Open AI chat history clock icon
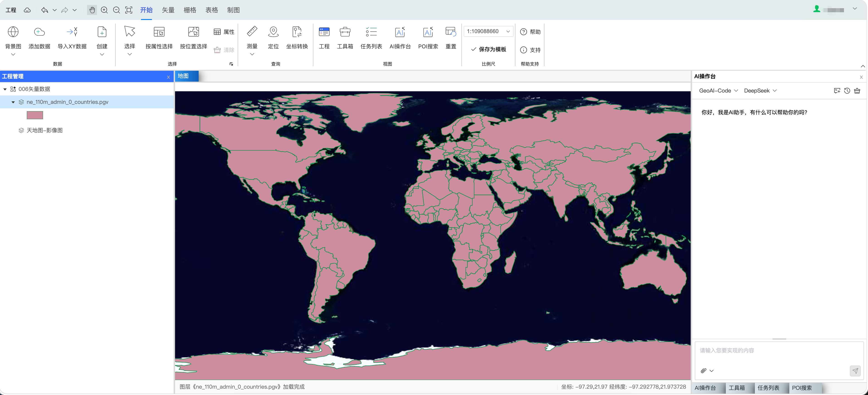 [x=847, y=91]
